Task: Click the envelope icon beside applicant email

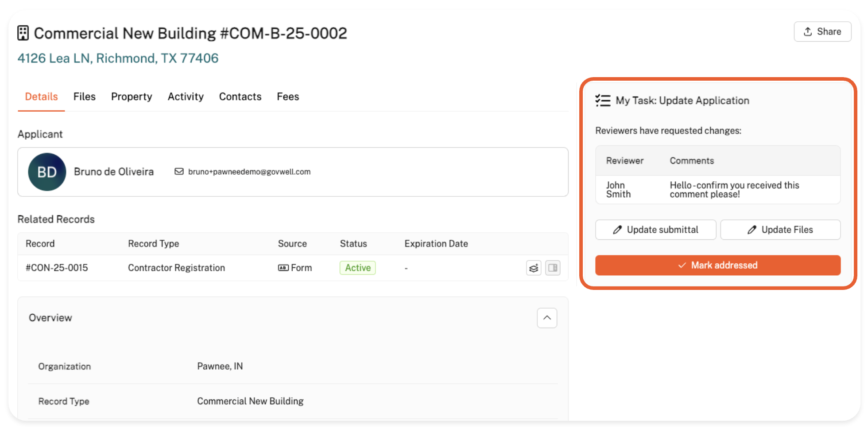Action: [x=179, y=172]
